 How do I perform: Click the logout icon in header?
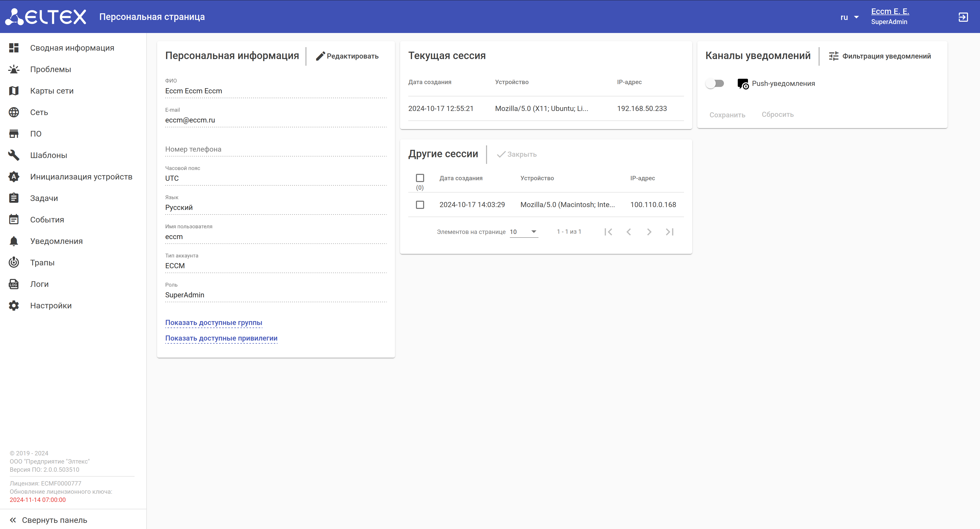(963, 17)
